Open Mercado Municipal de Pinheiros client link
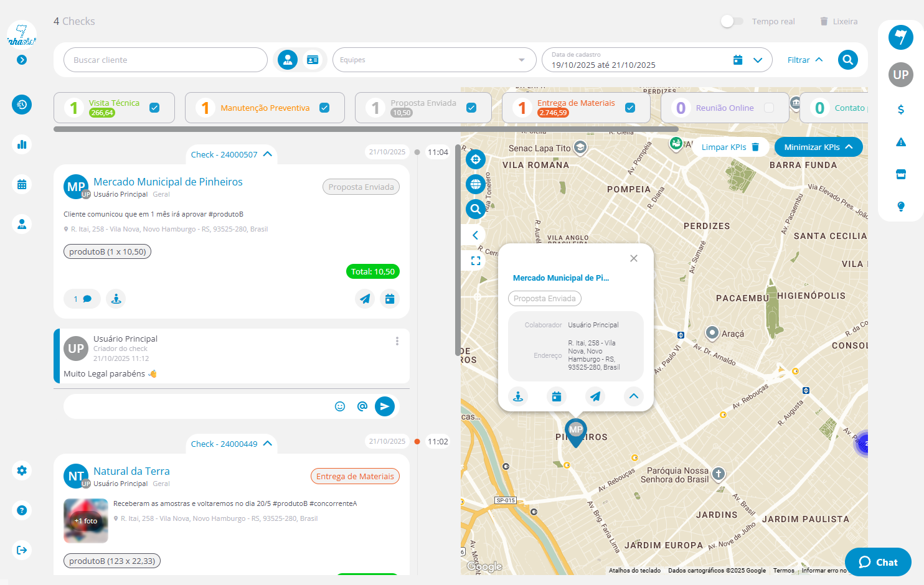The width and height of the screenshot is (924, 585). [168, 182]
